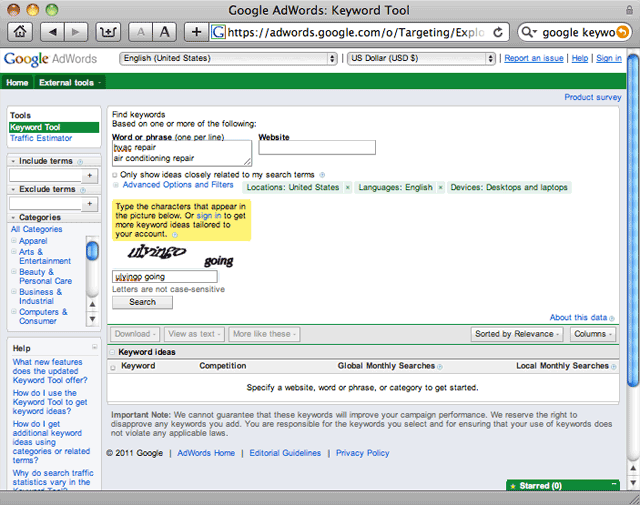Click the search magnifier icon in browser
This screenshot has height=505, width=640.
[528, 32]
